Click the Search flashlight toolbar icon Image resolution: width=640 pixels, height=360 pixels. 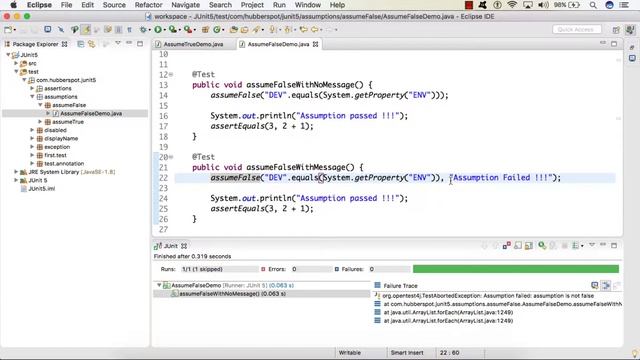click(256, 29)
